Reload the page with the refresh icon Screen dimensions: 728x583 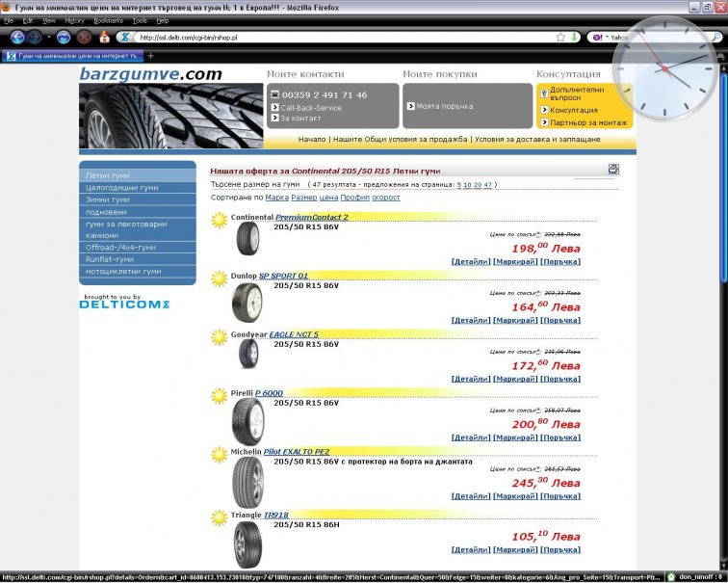coord(64,38)
